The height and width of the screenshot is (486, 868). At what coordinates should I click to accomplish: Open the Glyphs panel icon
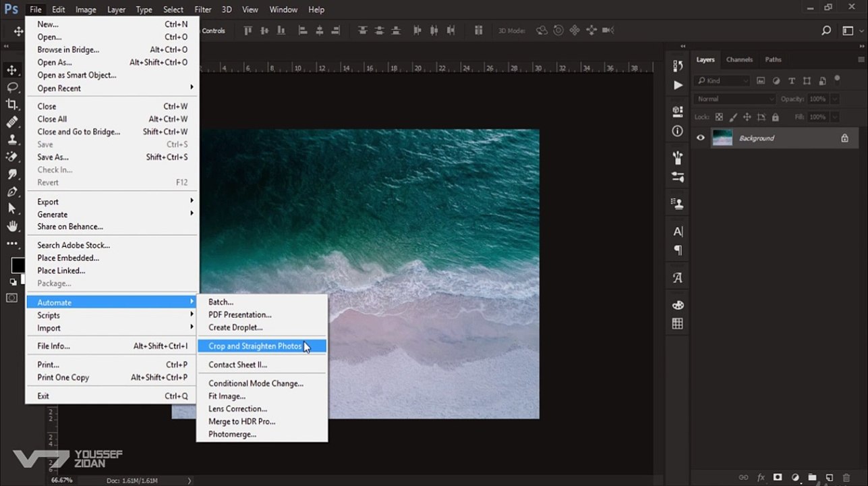click(x=678, y=277)
